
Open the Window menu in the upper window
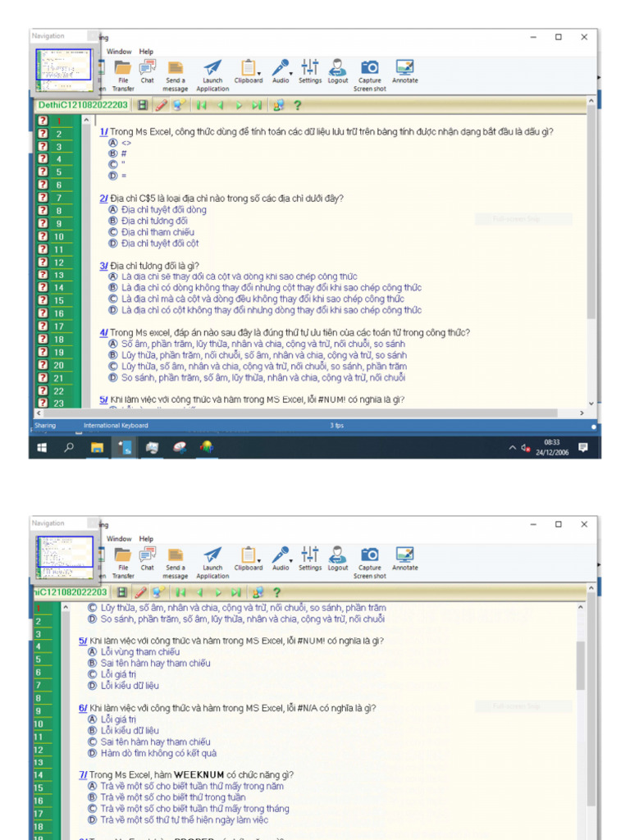click(119, 52)
